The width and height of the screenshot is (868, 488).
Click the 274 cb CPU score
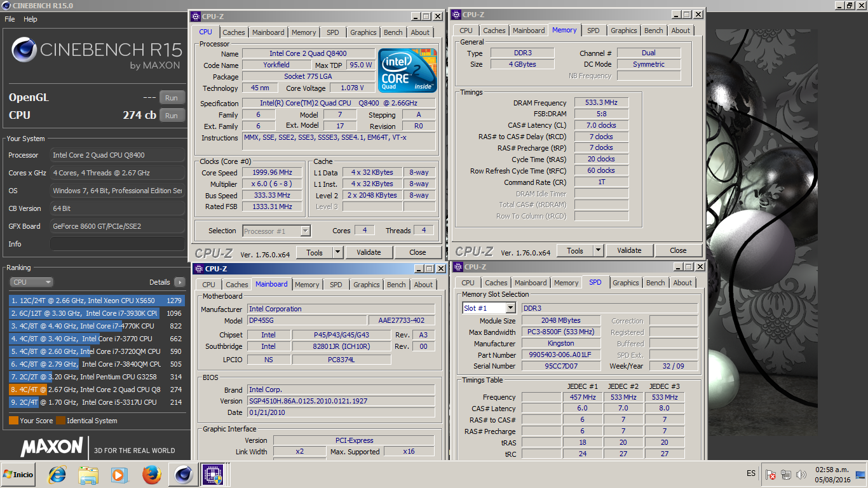tap(139, 115)
